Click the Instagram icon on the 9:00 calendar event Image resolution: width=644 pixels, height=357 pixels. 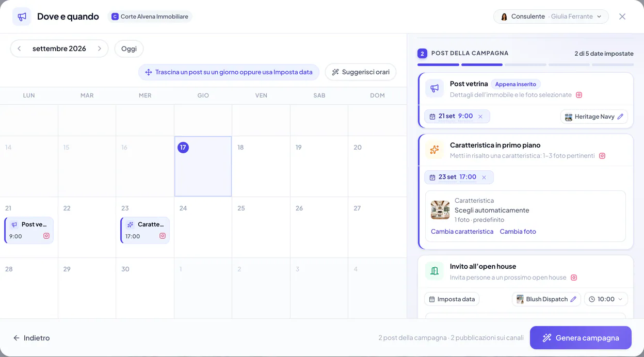pos(46,236)
